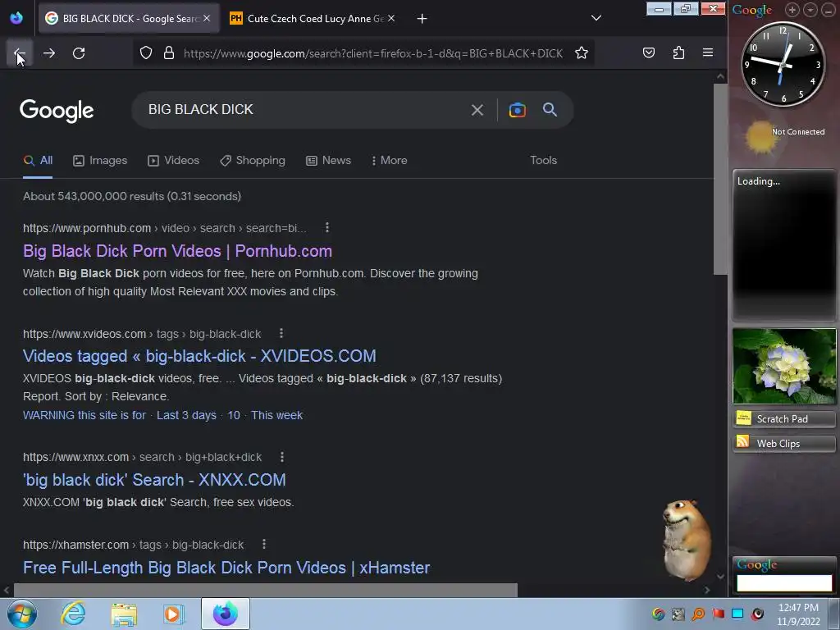
Task: Click the horizontal scrollbar thumb at page bottom
Action: pos(266,590)
